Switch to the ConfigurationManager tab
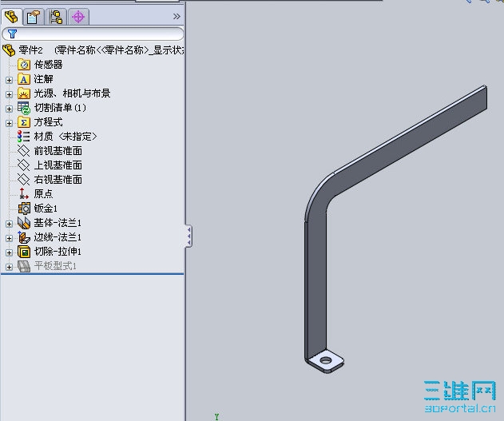 [x=56, y=17]
